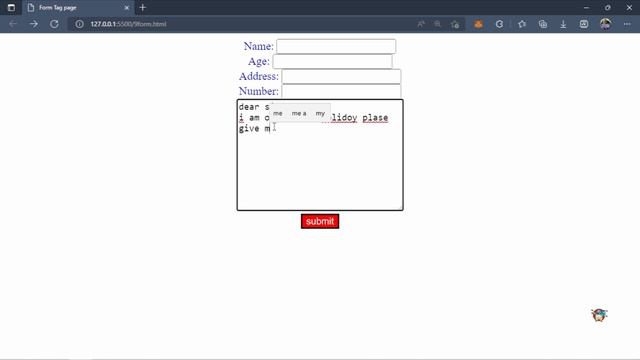This screenshot has width=640, height=360.
Task: Open the Read aloud icon
Action: click(x=421, y=24)
